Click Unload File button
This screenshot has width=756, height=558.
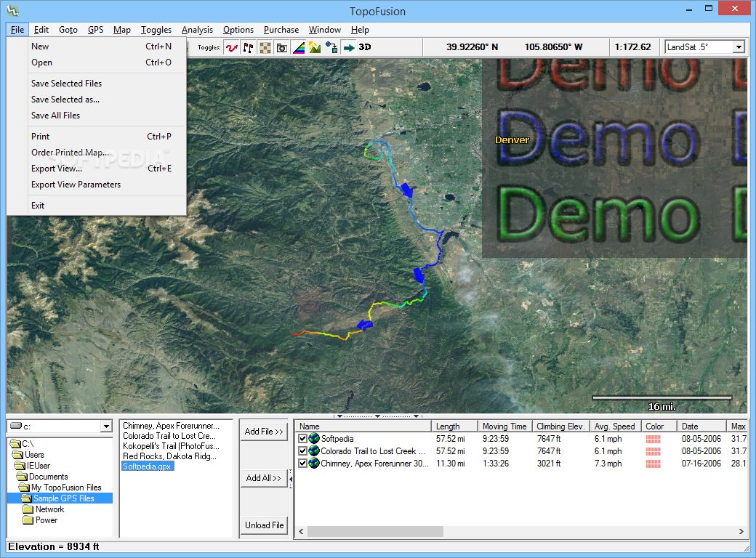coord(264,525)
